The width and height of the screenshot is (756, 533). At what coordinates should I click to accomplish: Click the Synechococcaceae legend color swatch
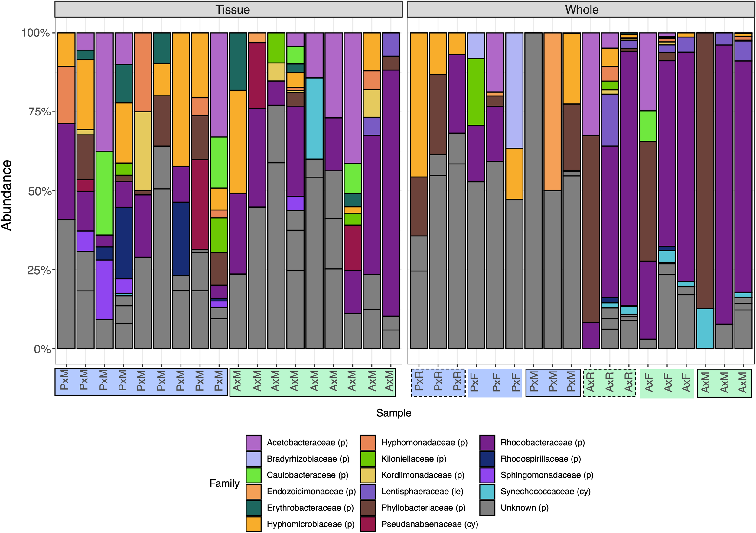pyautogui.click(x=487, y=491)
